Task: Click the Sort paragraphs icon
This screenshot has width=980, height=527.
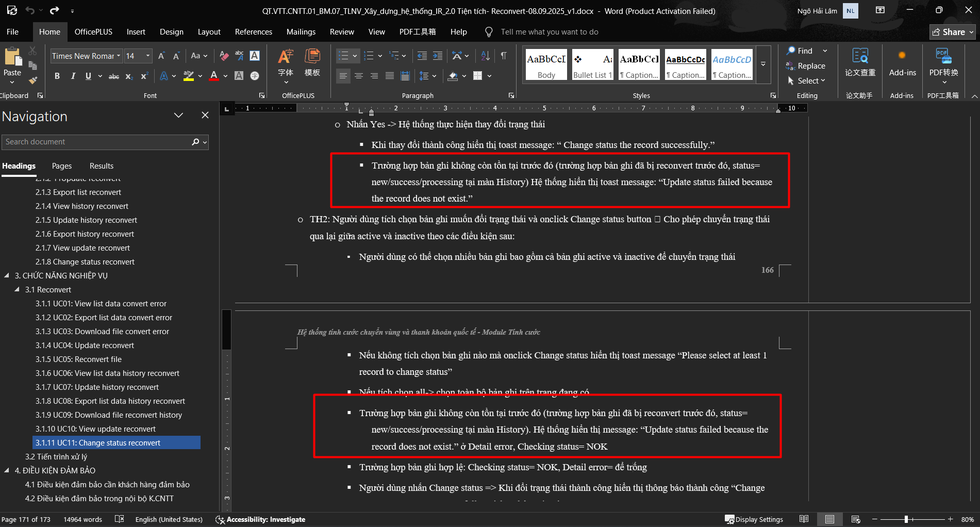Action: coord(485,56)
